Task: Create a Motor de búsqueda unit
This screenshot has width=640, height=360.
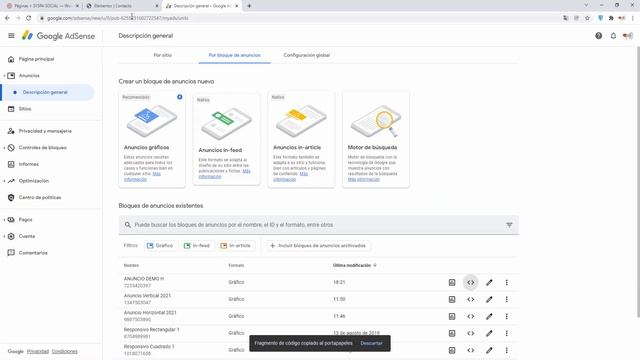Action: tap(376, 140)
